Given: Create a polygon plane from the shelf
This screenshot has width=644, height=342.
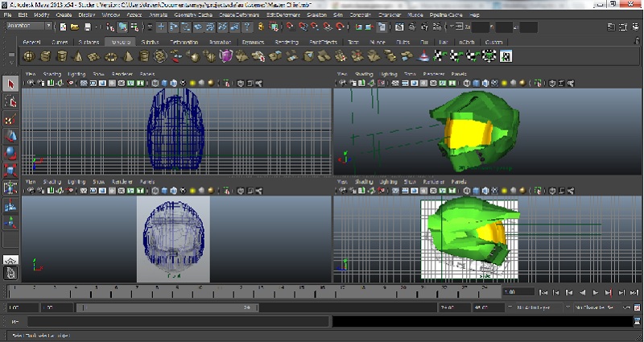Looking at the screenshot, I should 94,56.
